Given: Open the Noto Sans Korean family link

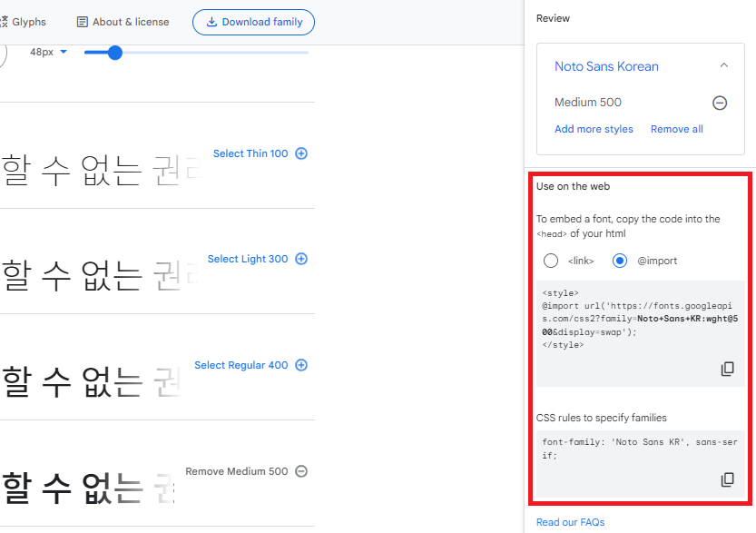Looking at the screenshot, I should click(x=606, y=66).
